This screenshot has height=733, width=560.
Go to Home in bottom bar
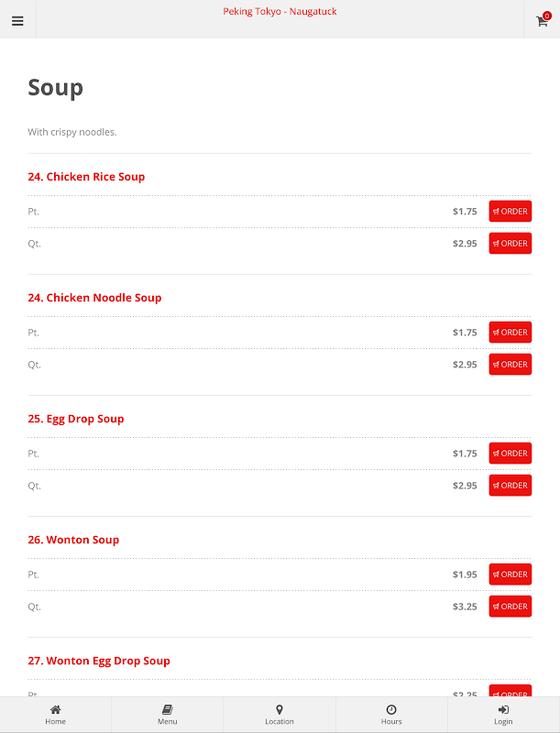pyautogui.click(x=56, y=715)
